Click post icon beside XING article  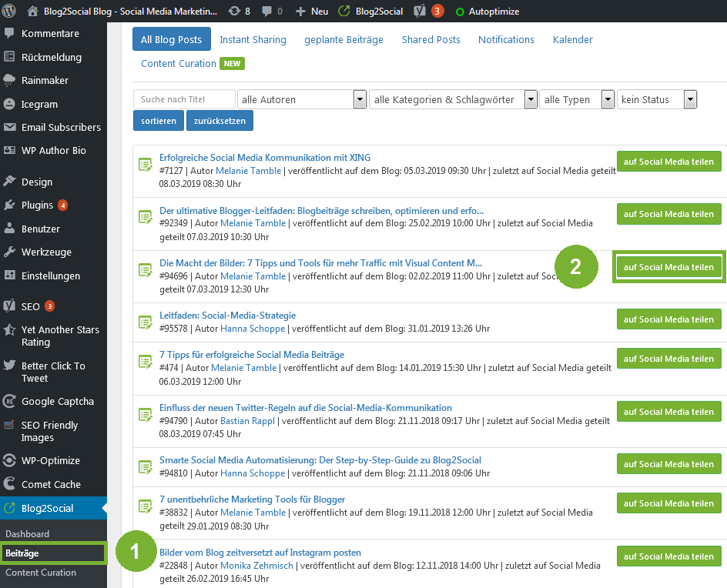tap(146, 165)
